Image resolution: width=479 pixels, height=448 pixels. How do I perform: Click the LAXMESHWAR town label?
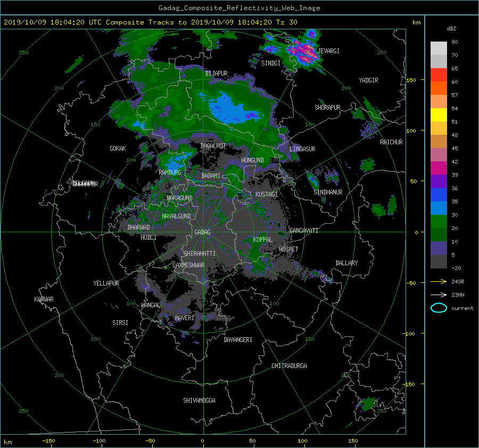188,265
